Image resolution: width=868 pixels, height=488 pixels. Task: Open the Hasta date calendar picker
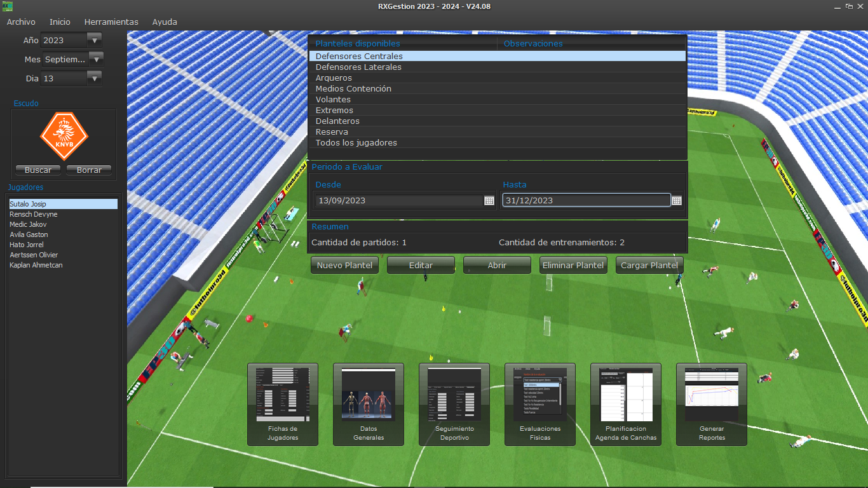pos(677,201)
